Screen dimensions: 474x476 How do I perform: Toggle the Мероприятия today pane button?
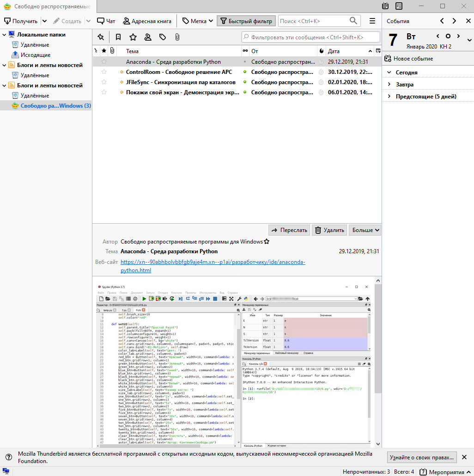(x=445, y=472)
